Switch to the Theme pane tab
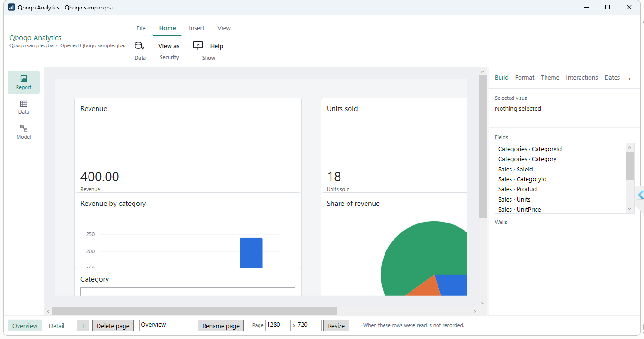 pyautogui.click(x=550, y=78)
